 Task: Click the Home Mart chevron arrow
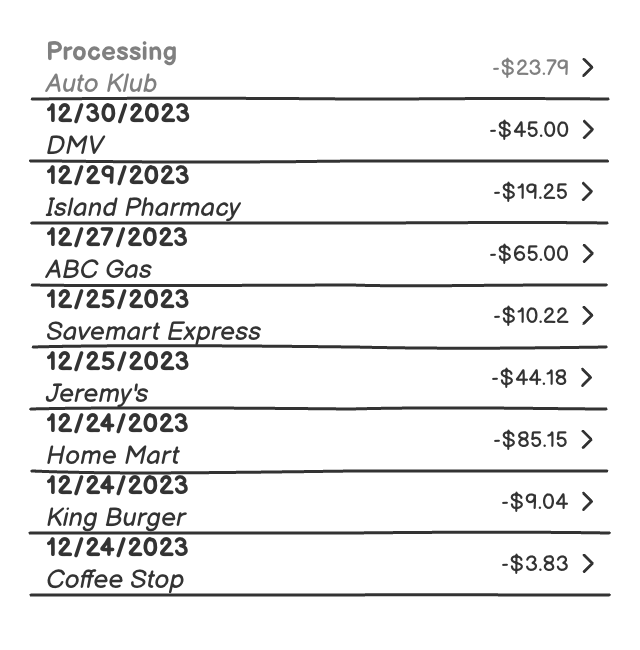[588, 439]
